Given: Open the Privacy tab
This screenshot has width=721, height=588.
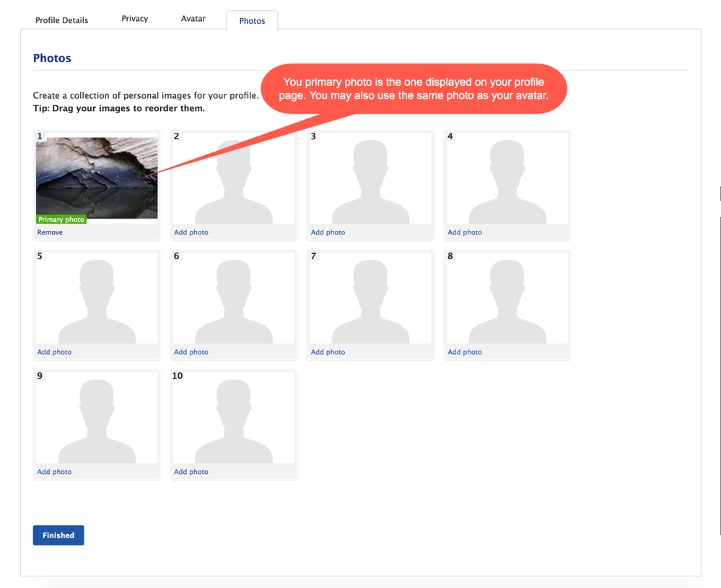Looking at the screenshot, I should point(134,18).
